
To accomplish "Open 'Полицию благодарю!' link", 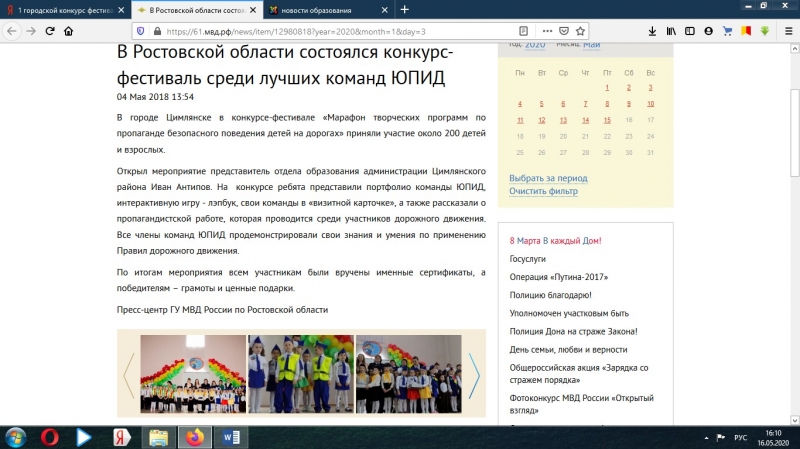I will pyautogui.click(x=551, y=295).
